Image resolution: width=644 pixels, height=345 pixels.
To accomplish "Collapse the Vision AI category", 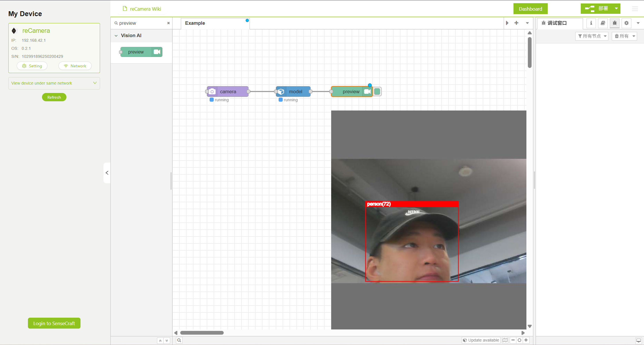I will [x=116, y=36].
